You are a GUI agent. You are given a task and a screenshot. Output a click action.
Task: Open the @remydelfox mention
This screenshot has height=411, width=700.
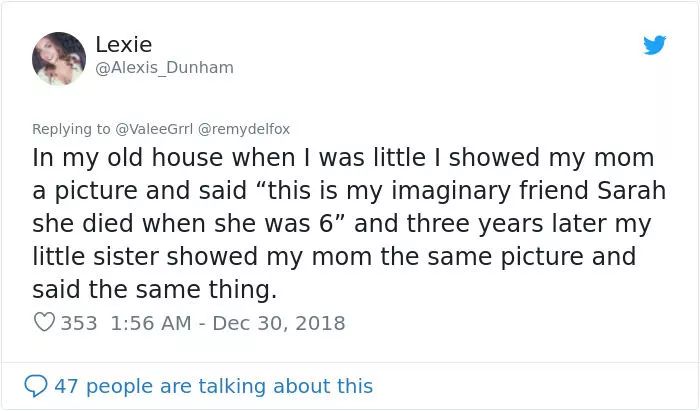244,129
